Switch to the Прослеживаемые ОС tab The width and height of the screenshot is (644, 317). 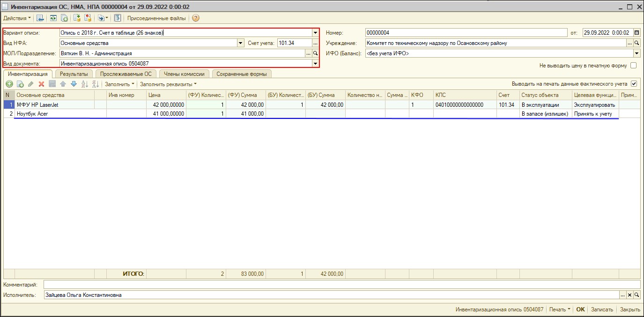(x=126, y=74)
